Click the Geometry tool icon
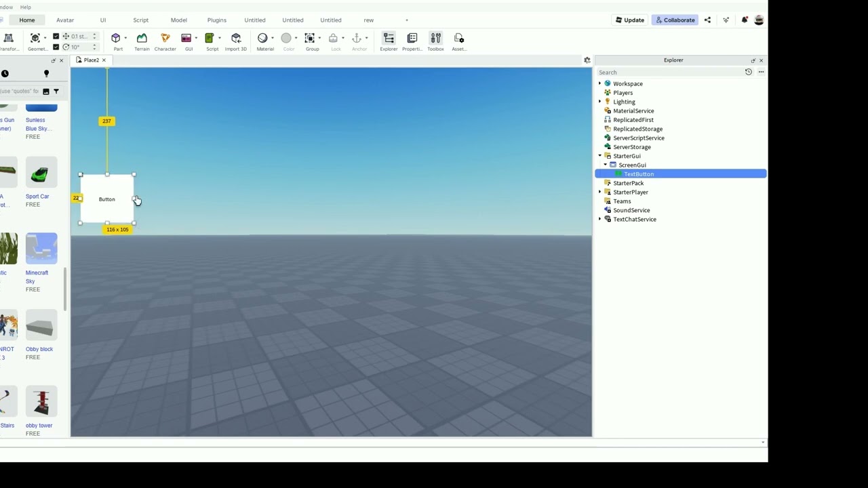Viewport: 868px width, 488px height. [x=35, y=38]
